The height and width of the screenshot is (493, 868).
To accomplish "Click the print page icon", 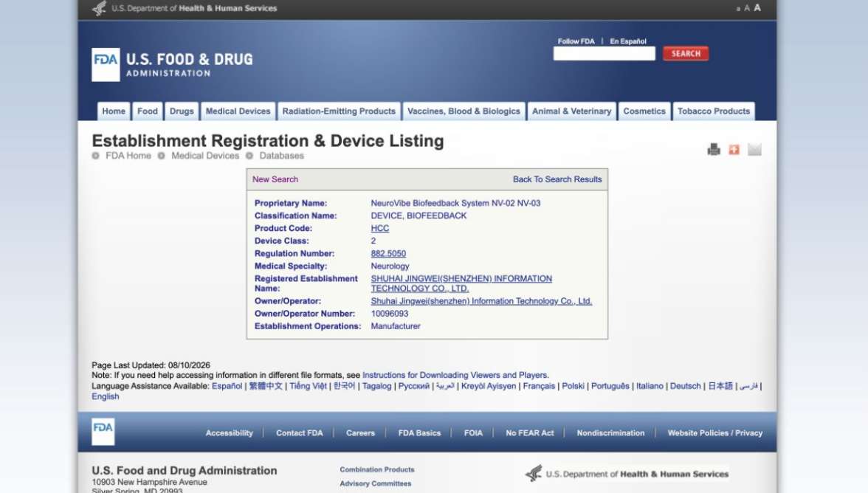I will click(714, 149).
